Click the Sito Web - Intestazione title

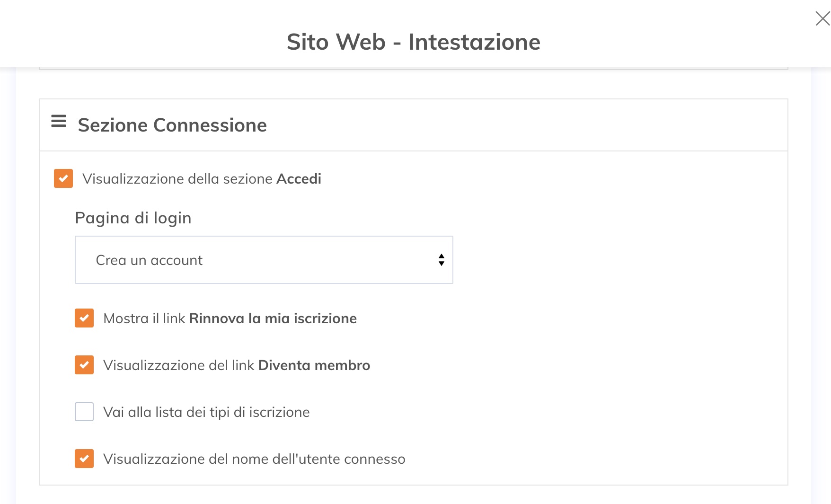point(414,42)
